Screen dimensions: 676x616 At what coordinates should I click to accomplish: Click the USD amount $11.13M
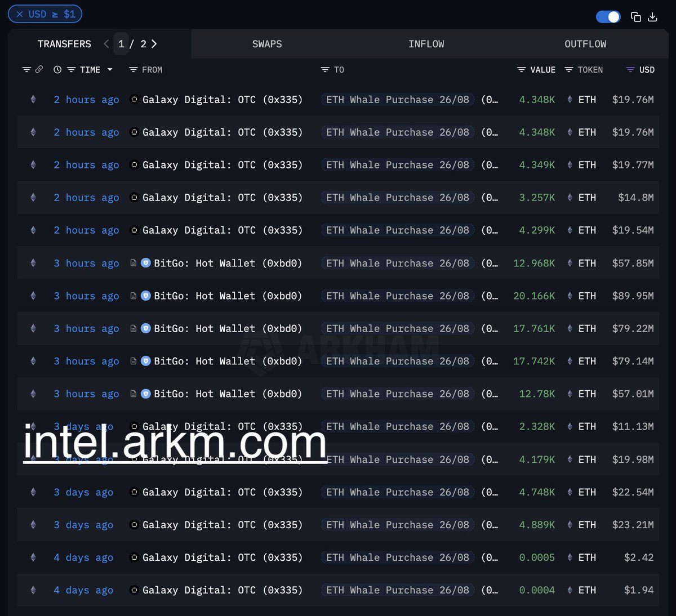[633, 426]
